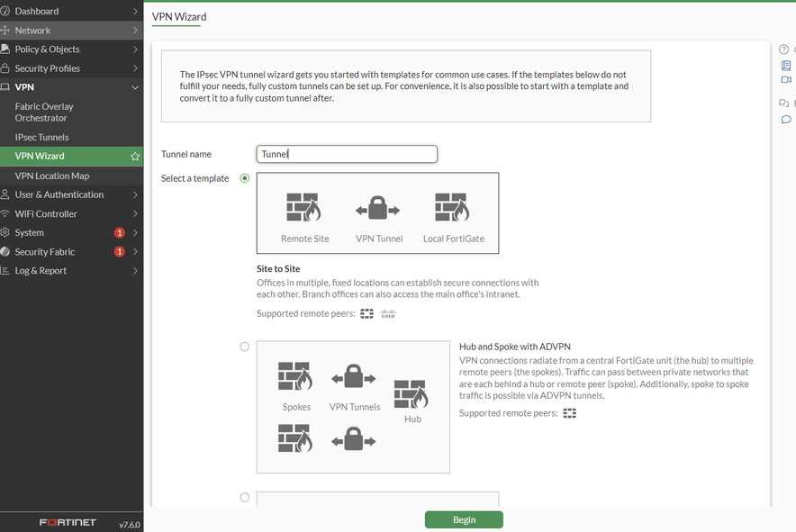Click the Log & Report chart icon

tap(5, 271)
